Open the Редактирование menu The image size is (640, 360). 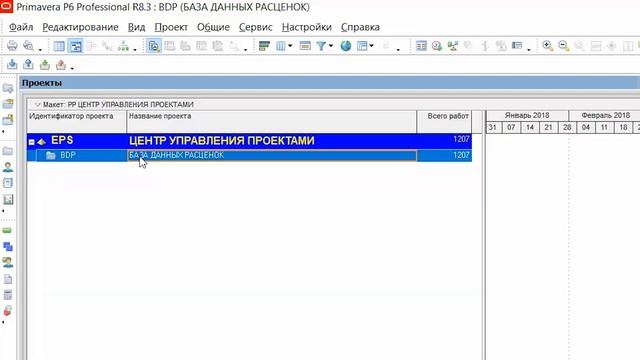(x=80, y=27)
